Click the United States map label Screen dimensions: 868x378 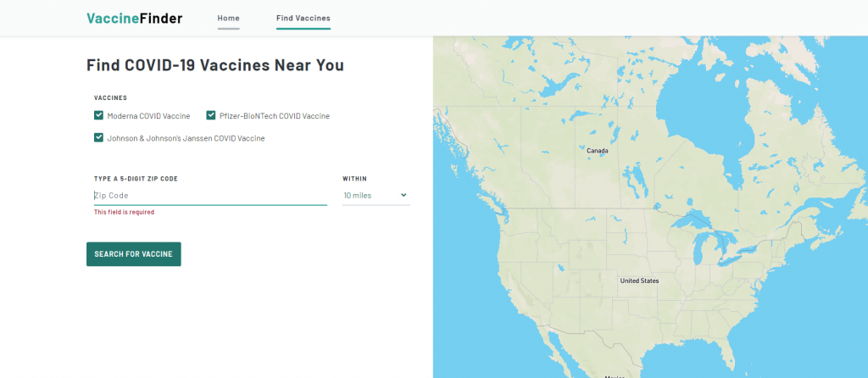click(x=639, y=281)
